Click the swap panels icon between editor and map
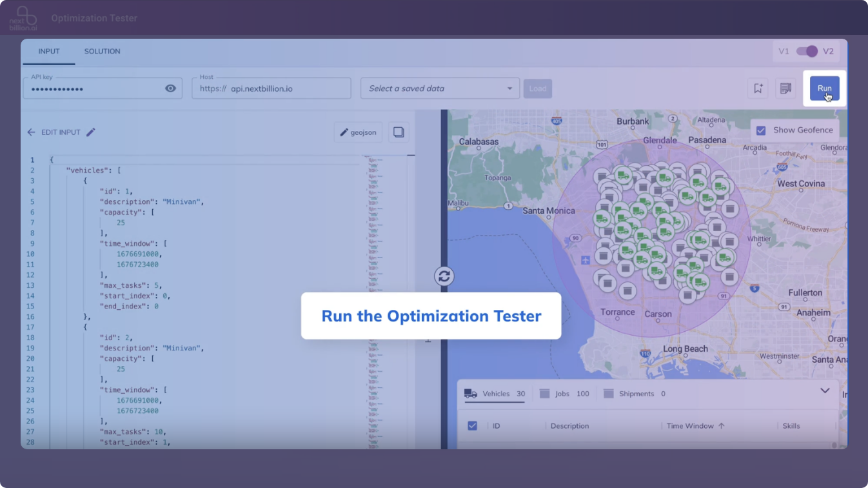The image size is (868, 488). pyautogui.click(x=444, y=276)
